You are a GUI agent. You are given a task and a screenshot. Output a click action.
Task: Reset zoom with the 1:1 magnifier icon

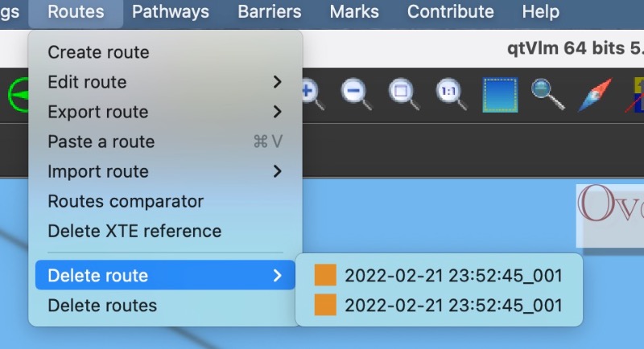[452, 94]
